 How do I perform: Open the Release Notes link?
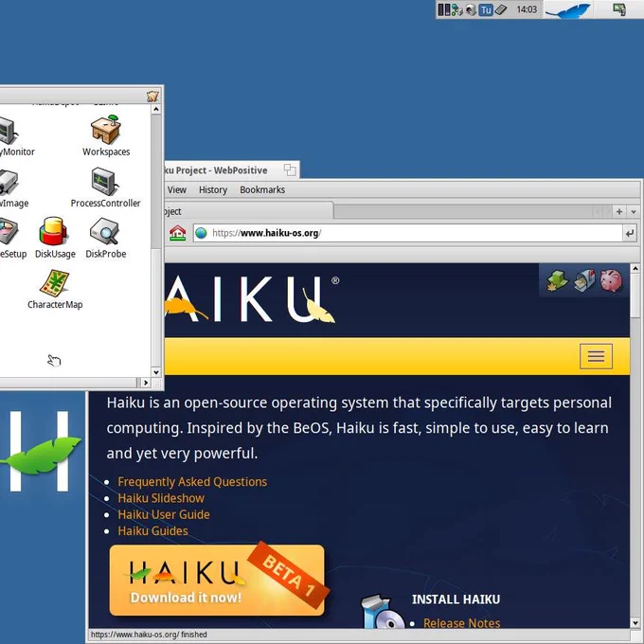pyautogui.click(x=461, y=623)
